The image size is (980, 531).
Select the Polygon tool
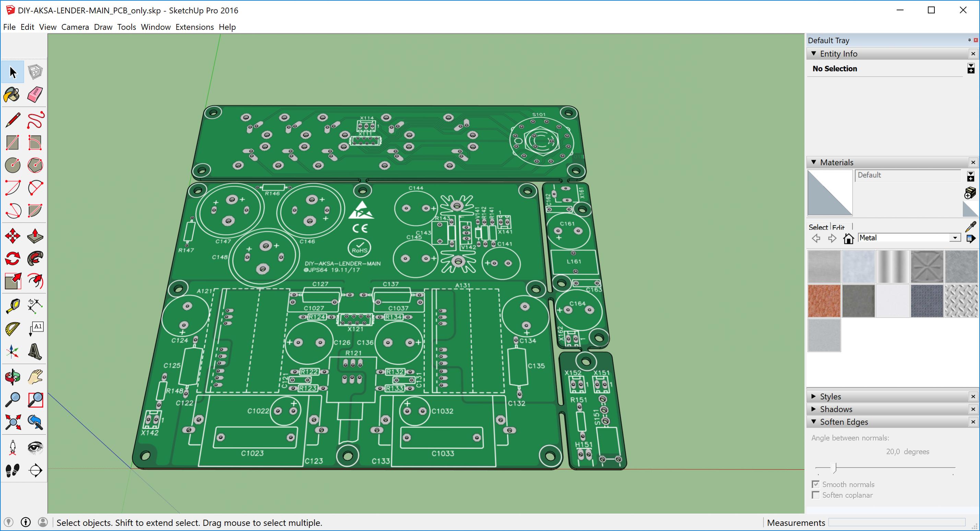(35, 165)
